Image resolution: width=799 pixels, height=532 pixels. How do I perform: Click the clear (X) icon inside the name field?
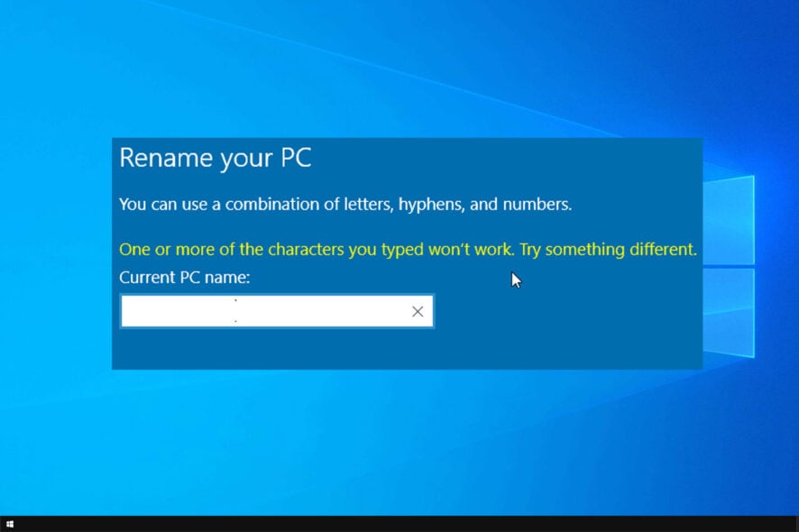[x=417, y=310]
